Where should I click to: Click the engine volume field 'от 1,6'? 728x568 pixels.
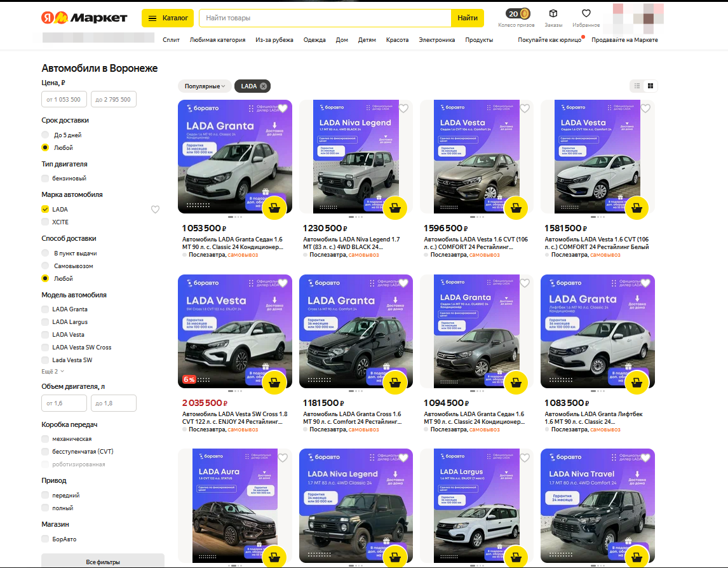coord(64,403)
